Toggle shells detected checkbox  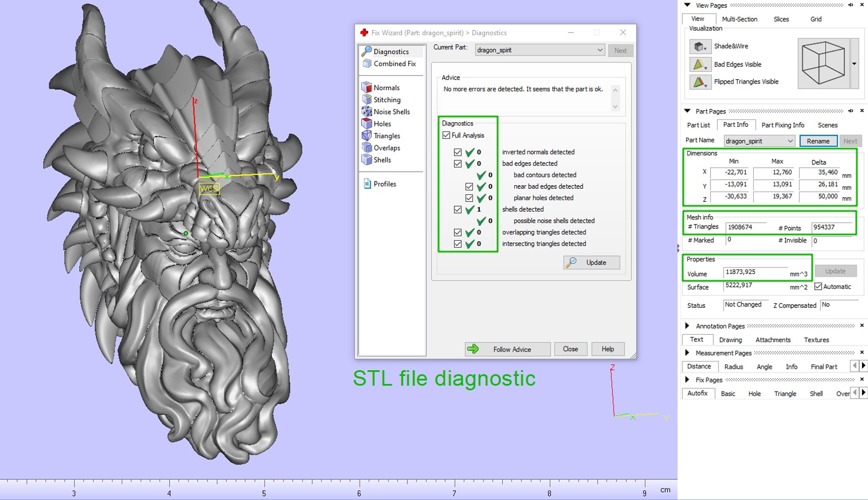coord(458,209)
